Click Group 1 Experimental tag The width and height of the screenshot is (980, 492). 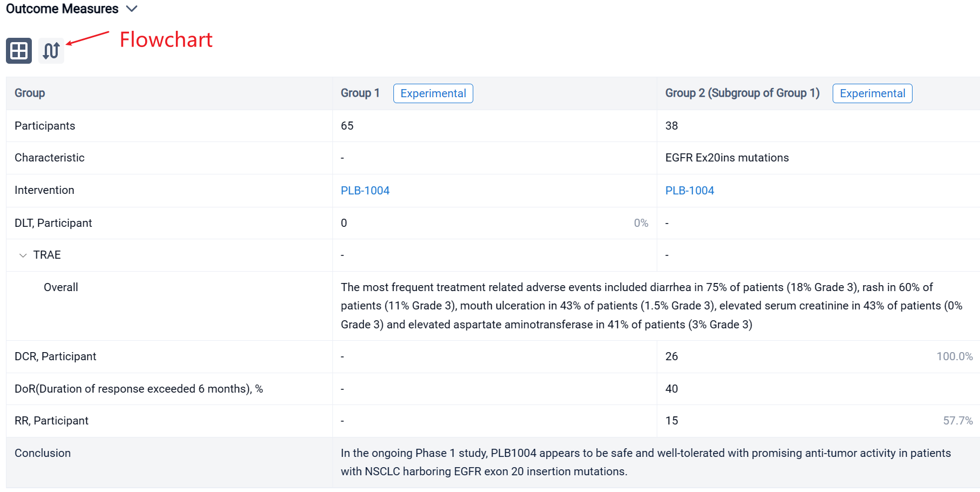click(433, 93)
